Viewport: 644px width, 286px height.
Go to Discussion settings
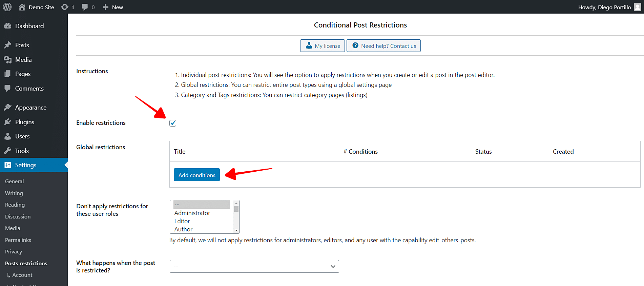(x=18, y=217)
